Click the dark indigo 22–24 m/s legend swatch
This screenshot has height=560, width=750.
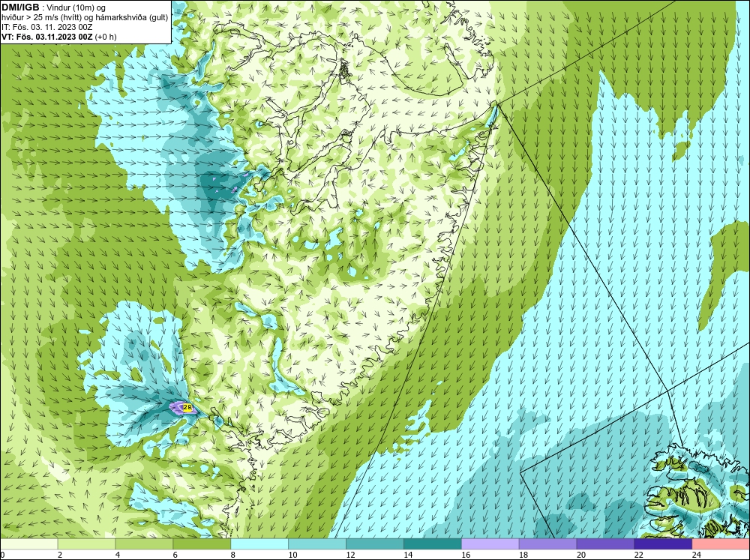point(664,544)
